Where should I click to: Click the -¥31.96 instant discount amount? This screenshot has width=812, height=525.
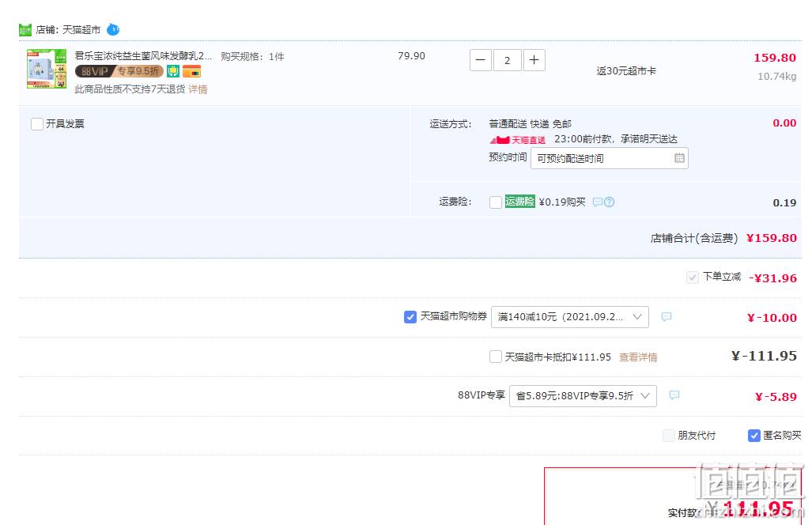[772, 278]
